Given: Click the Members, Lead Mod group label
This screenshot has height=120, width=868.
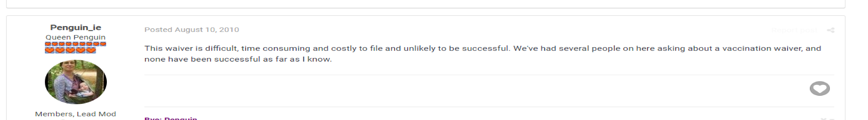Looking at the screenshot, I should tap(75, 114).
